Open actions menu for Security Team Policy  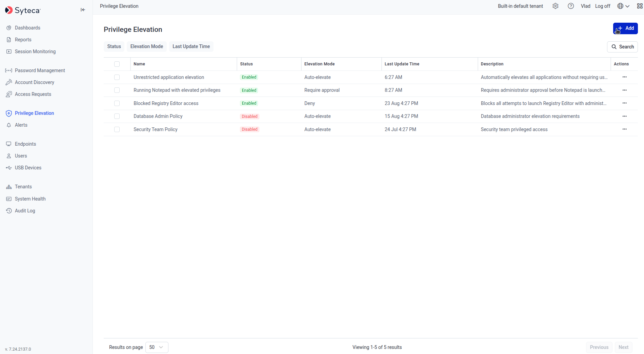coord(624,129)
